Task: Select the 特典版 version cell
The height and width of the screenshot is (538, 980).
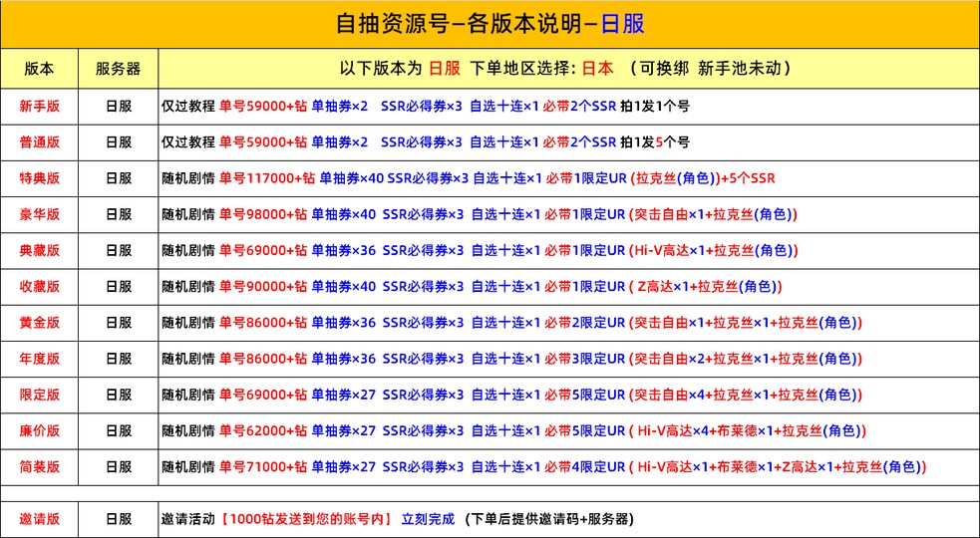Action: [x=39, y=178]
